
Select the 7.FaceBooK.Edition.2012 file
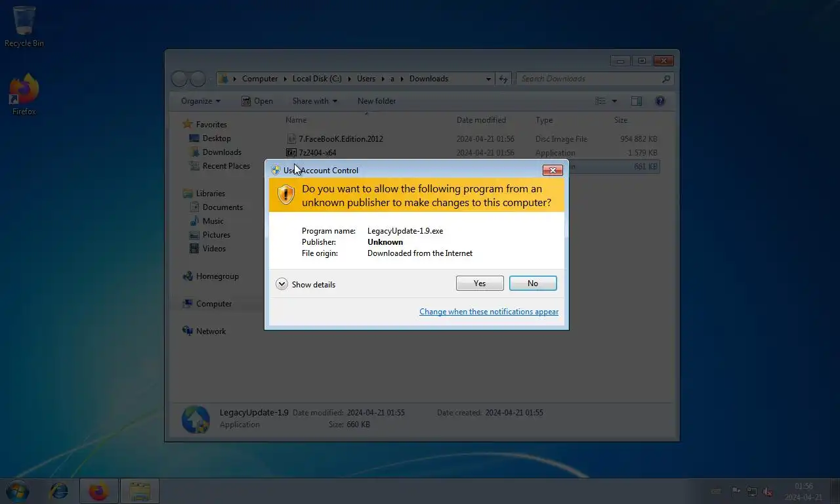pos(472,139)
